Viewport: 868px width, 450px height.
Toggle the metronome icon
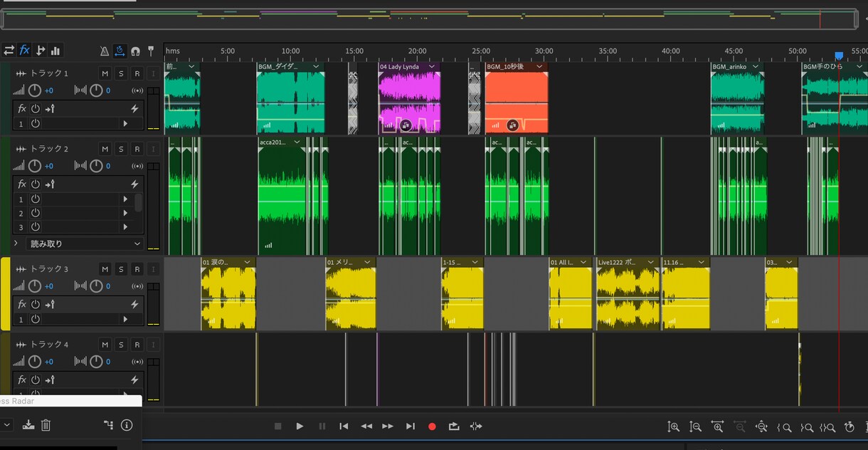(104, 51)
